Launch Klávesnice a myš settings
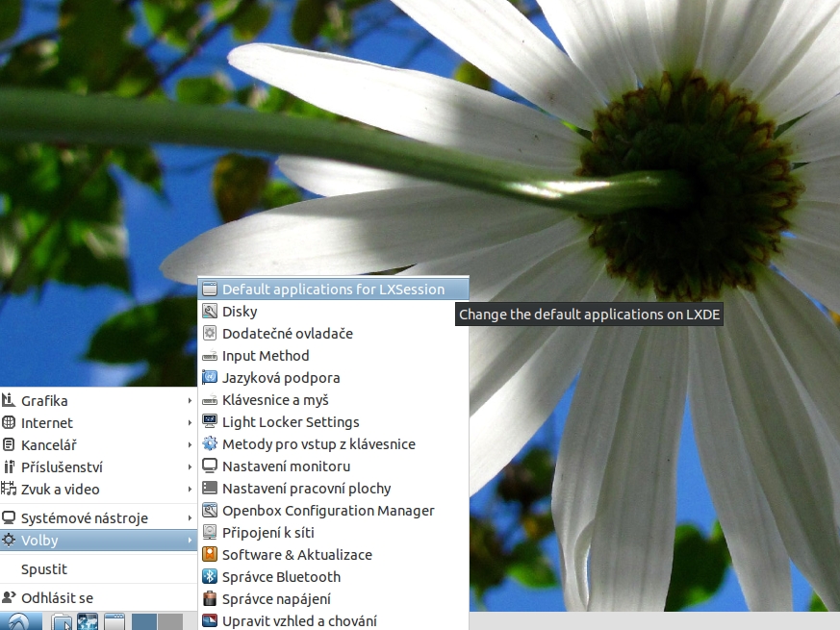Viewport: 840px width, 630px height. point(275,400)
